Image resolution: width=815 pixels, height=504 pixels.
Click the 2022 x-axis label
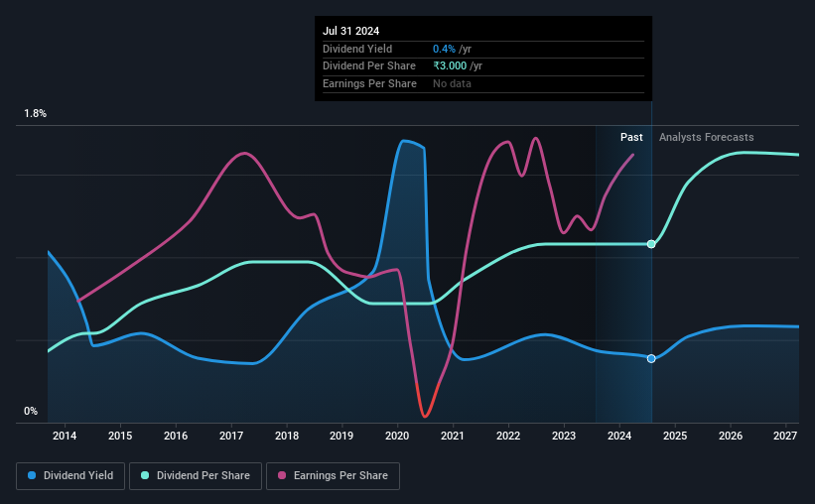(x=508, y=436)
